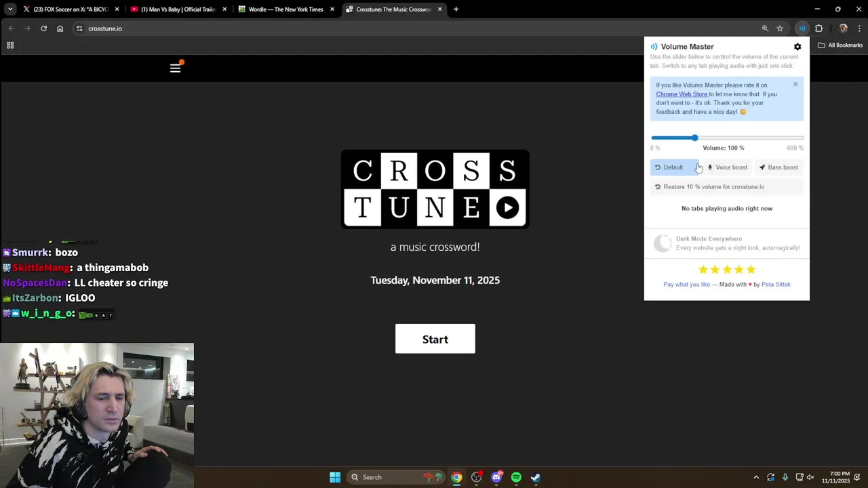Open Volume Master settings gear
Image resolution: width=868 pixels, height=488 pixels.
click(797, 47)
